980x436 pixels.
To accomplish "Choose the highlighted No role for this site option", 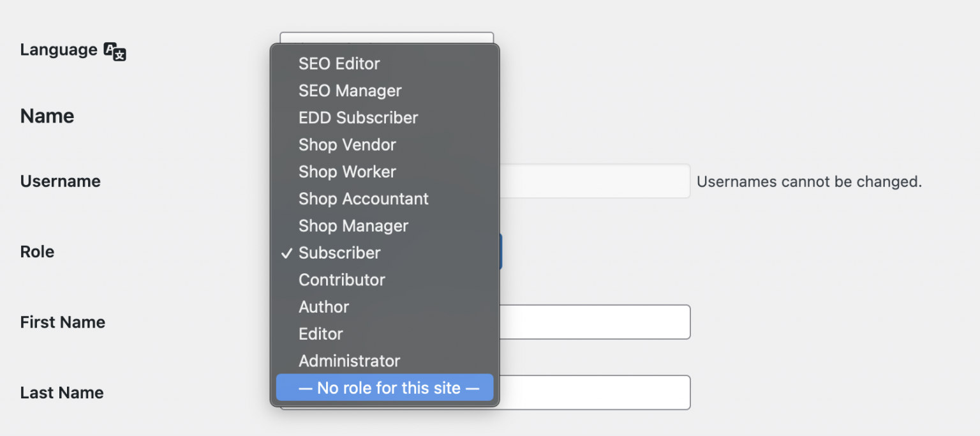I will (383, 387).
